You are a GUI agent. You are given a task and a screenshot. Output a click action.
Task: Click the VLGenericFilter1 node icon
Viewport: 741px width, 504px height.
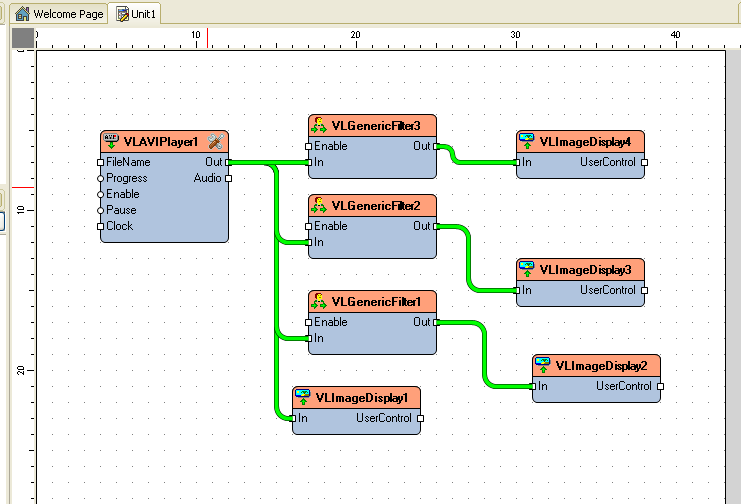[x=319, y=301]
